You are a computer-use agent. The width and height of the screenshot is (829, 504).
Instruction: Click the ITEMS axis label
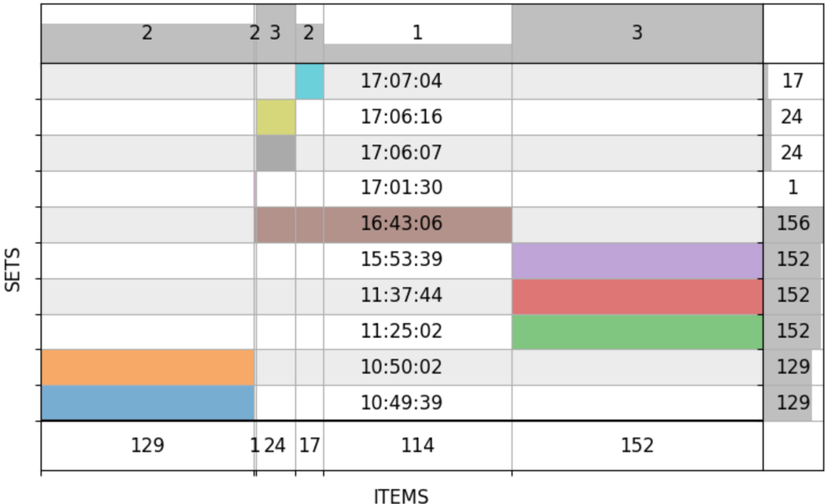[401, 497]
